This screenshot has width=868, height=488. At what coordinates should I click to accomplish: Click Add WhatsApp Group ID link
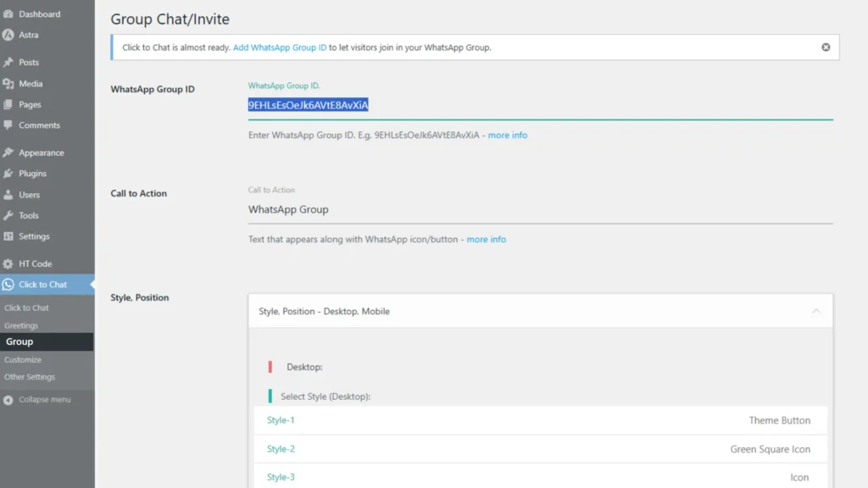pos(280,47)
